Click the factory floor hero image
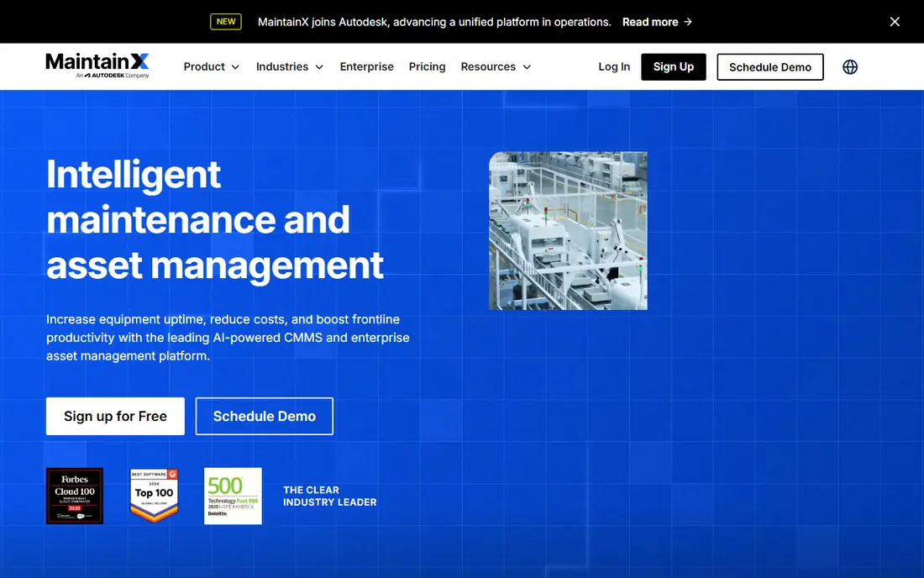This screenshot has width=924, height=578. tap(568, 231)
